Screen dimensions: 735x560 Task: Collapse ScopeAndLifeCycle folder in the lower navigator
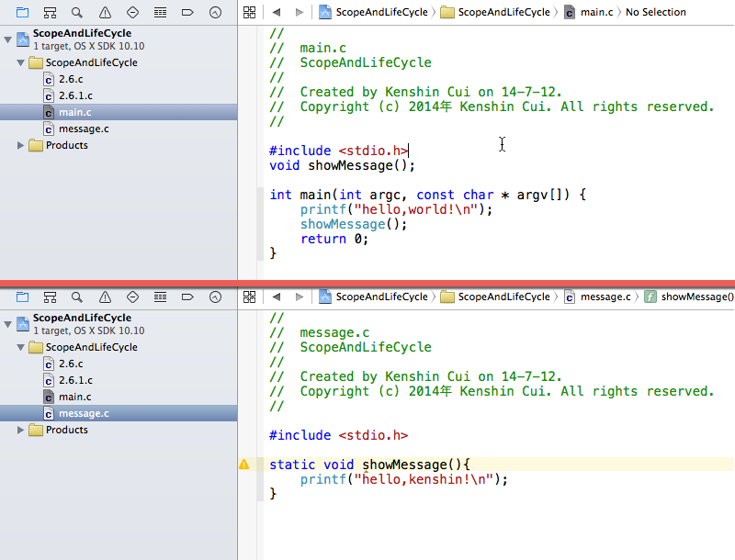click(22, 347)
